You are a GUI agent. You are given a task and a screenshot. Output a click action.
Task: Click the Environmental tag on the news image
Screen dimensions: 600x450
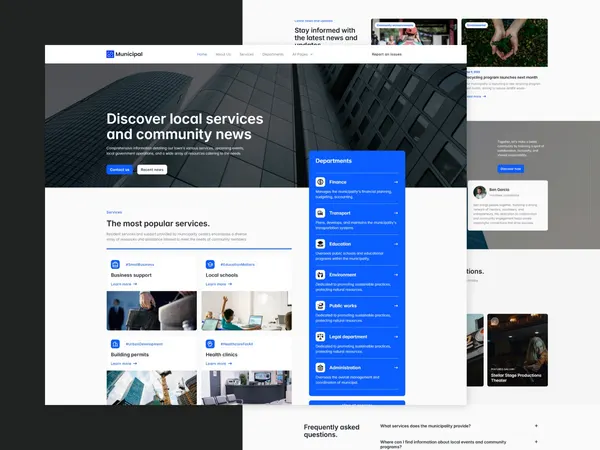(476, 25)
